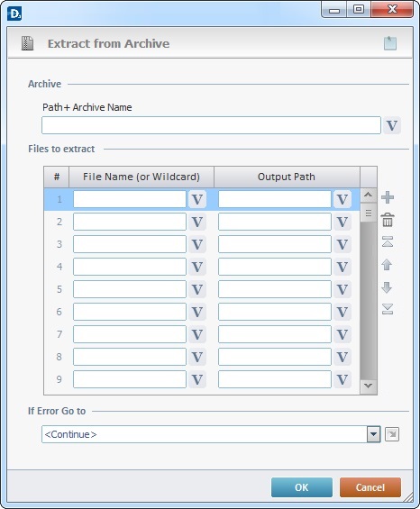
Task: Open variable picker for Path+ Archive Name
Action: [392, 125]
